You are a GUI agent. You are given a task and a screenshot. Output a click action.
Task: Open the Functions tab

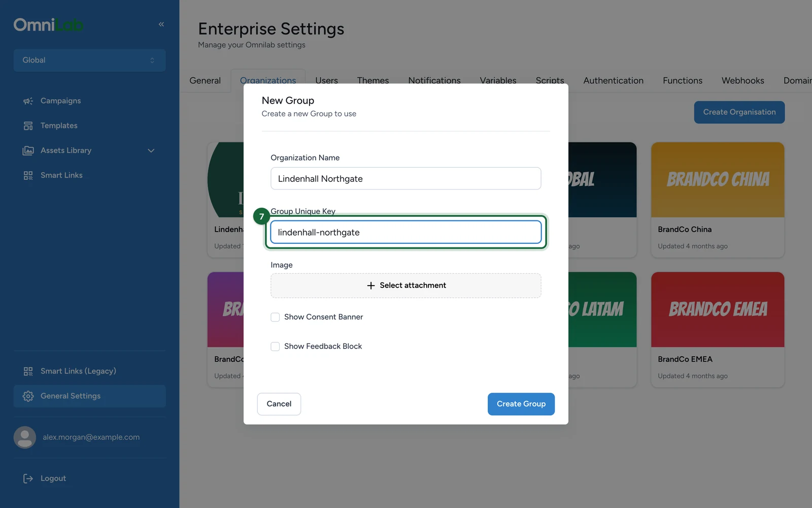683,81
